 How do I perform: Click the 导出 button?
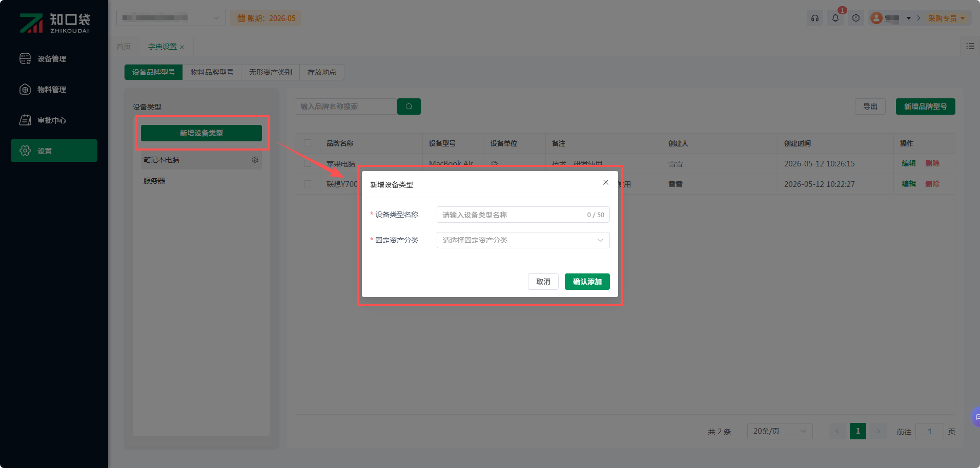pos(870,107)
